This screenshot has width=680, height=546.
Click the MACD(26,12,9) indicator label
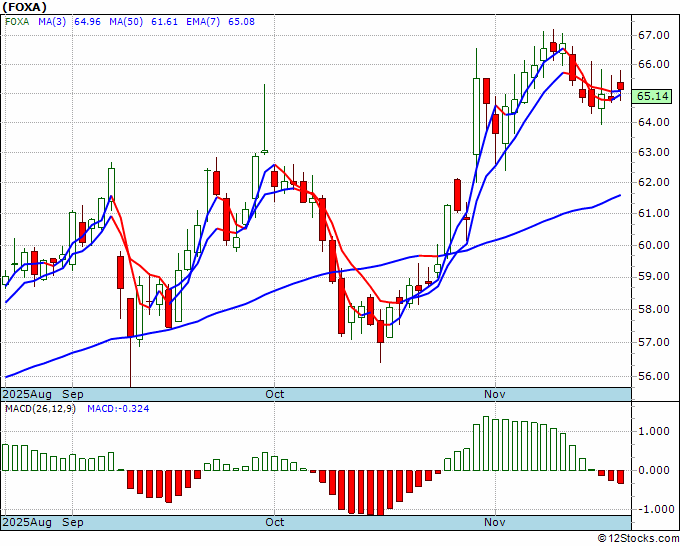tap(40, 409)
